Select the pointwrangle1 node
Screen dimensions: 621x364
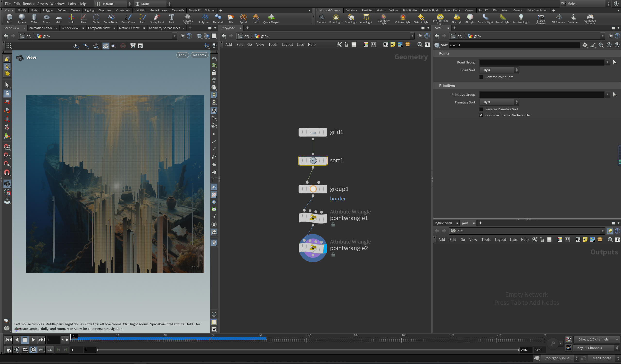coord(313,218)
